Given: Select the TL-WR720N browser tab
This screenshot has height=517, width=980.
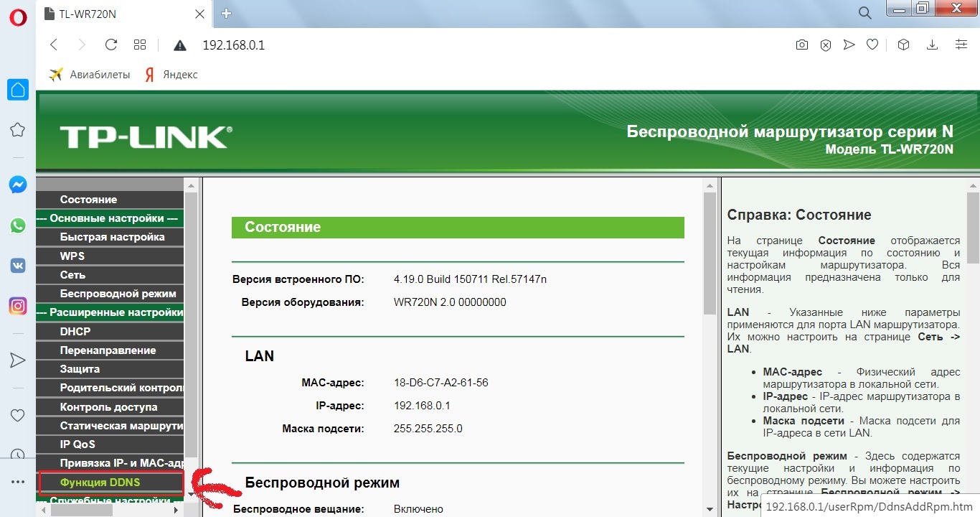Looking at the screenshot, I should (x=125, y=14).
